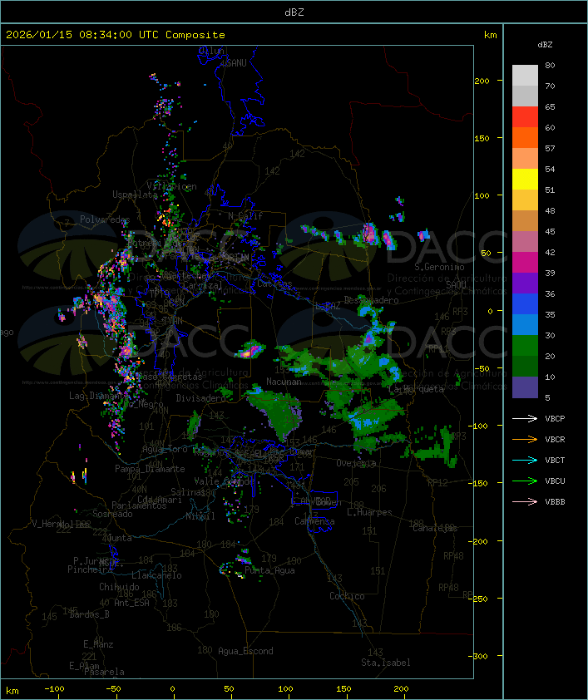Click the Carmensa place label

tap(314, 521)
